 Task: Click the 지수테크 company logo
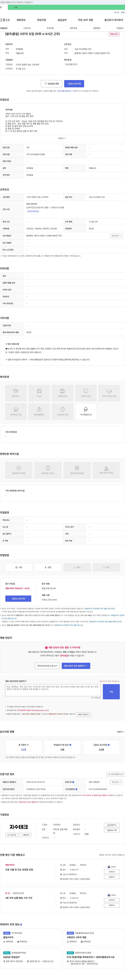[19, 827]
